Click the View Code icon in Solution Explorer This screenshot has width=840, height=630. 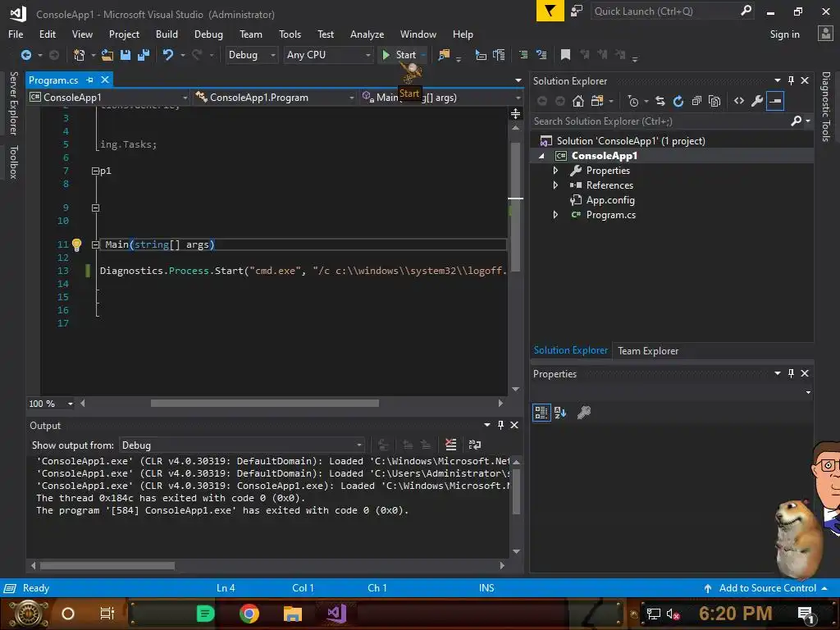[739, 101]
